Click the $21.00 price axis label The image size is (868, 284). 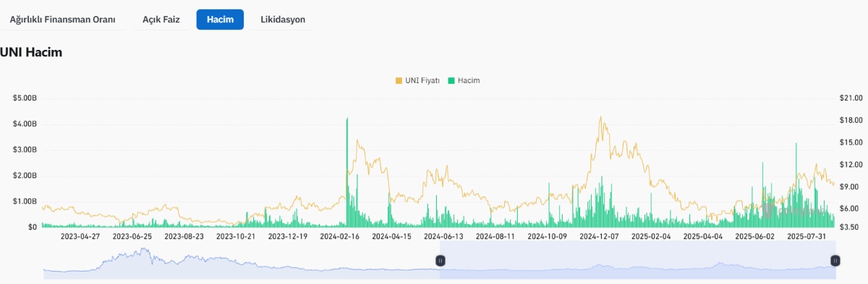point(851,98)
